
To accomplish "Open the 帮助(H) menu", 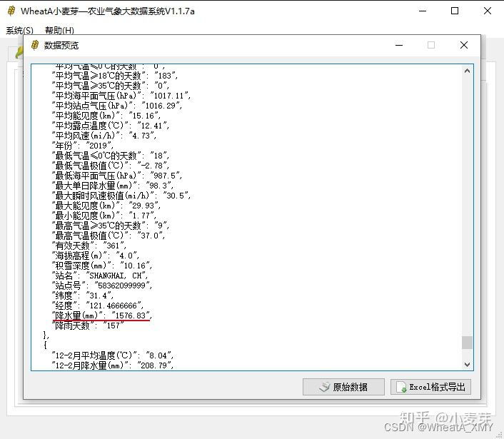I will coord(59,30).
